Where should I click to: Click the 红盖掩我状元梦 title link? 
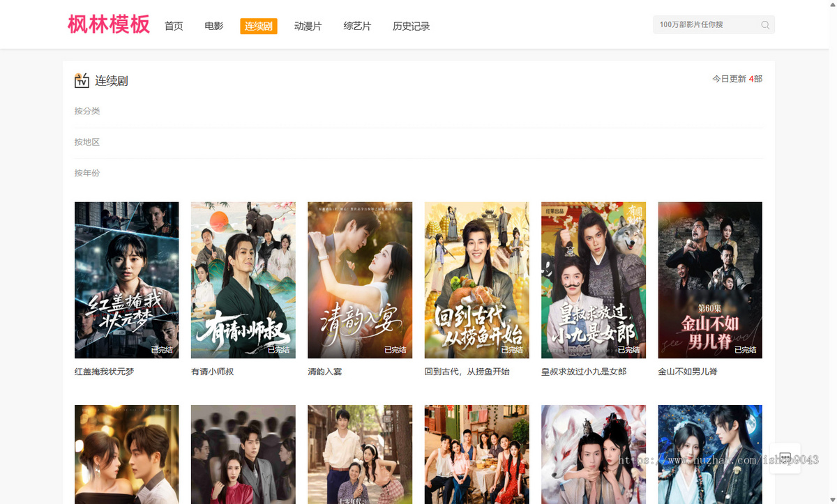point(104,372)
